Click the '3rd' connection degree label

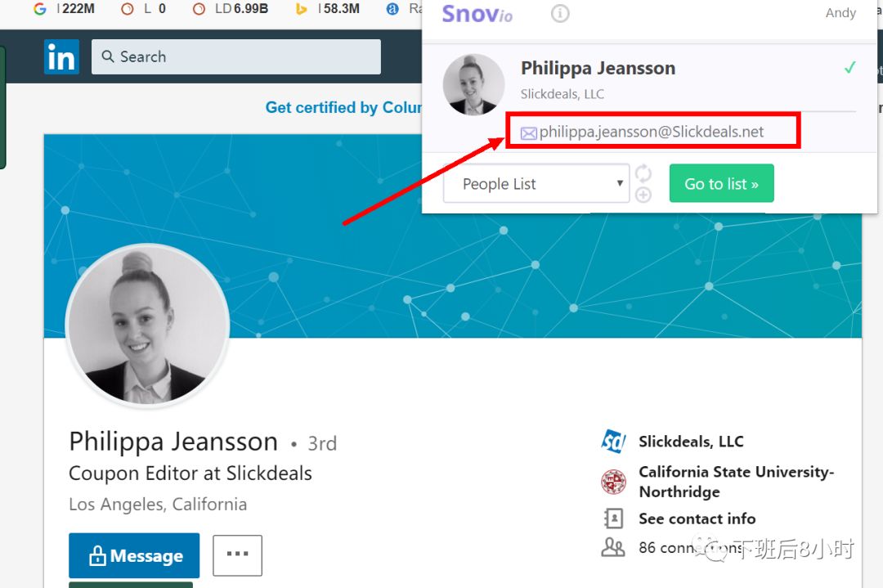[322, 444]
